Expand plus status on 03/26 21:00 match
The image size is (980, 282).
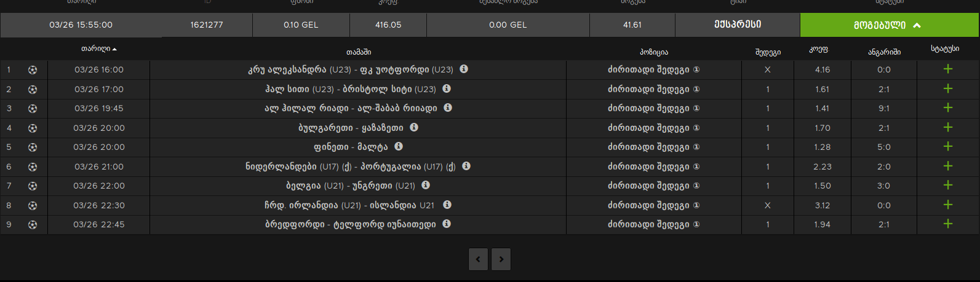coord(948,166)
